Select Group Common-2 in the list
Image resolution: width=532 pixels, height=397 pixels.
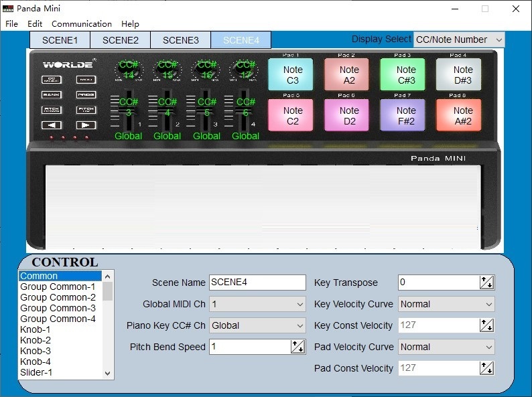[x=60, y=297]
